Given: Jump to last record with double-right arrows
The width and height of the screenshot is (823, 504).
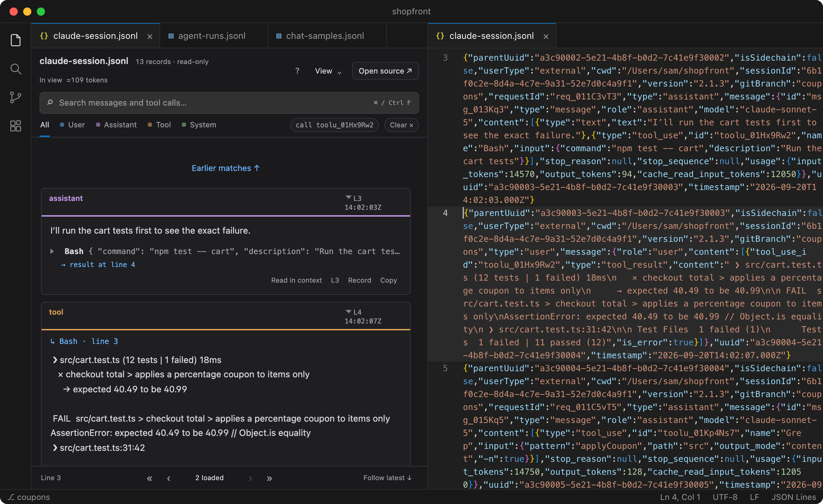Looking at the screenshot, I should (269, 478).
